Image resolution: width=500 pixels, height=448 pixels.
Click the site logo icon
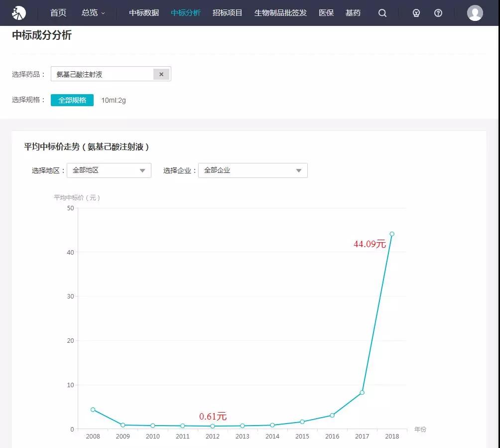pyautogui.click(x=19, y=13)
